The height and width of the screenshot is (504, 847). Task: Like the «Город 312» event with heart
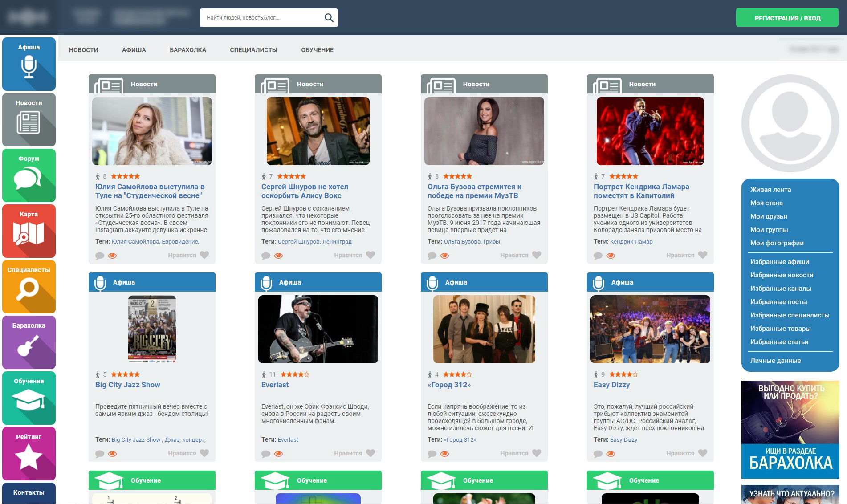[537, 453]
